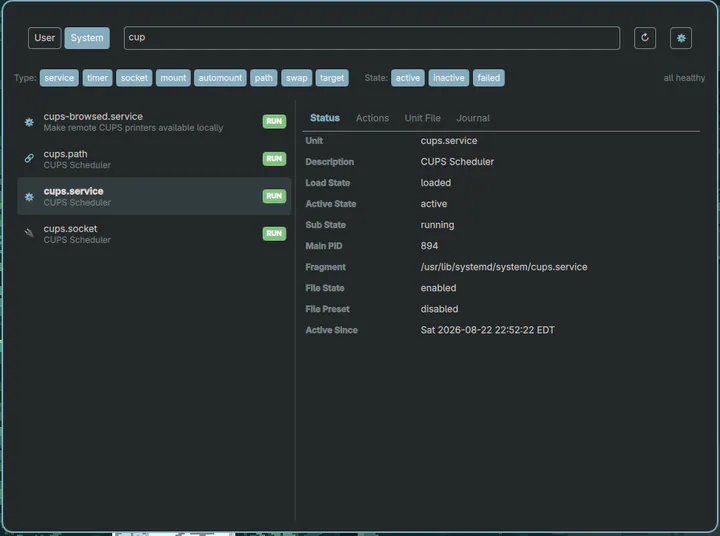Click the RUN badge for cups.socket

point(274,233)
